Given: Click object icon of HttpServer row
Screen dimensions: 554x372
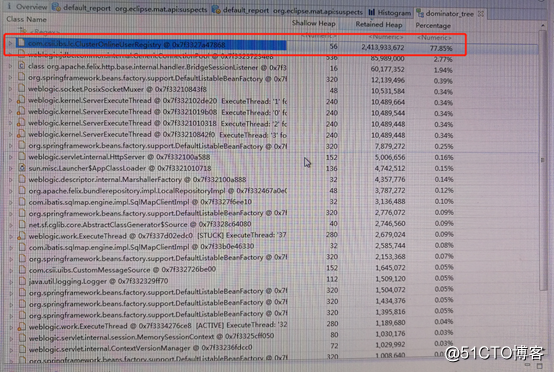Looking at the screenshot, I should coord(22,156).
